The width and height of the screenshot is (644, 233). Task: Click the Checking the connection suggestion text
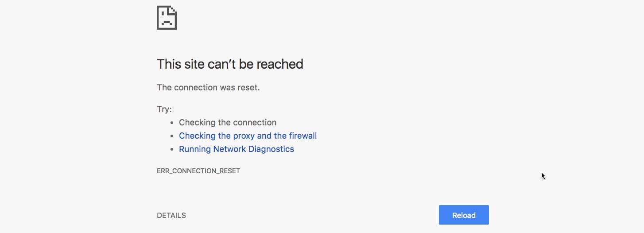coord(228,123)
